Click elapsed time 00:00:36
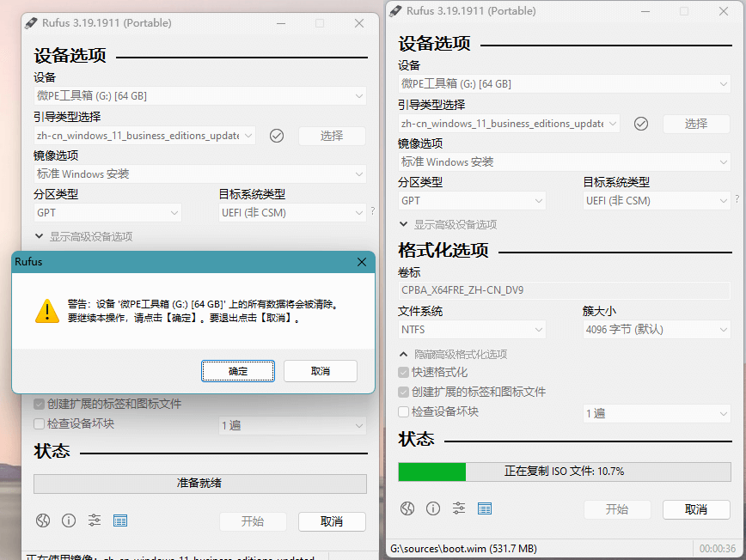This screenshot has width=746, height=560. coord(718,549)
